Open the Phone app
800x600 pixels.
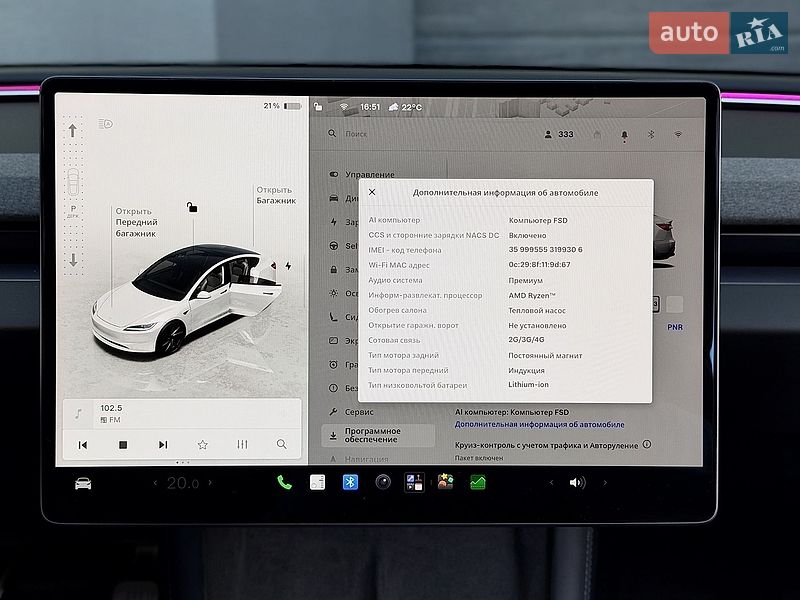(x=284, y=482)
